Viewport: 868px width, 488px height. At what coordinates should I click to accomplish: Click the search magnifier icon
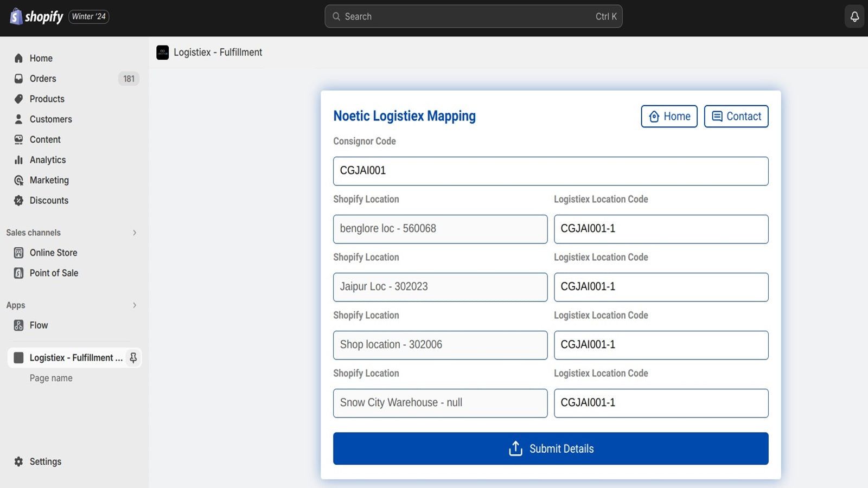[336, 16]
